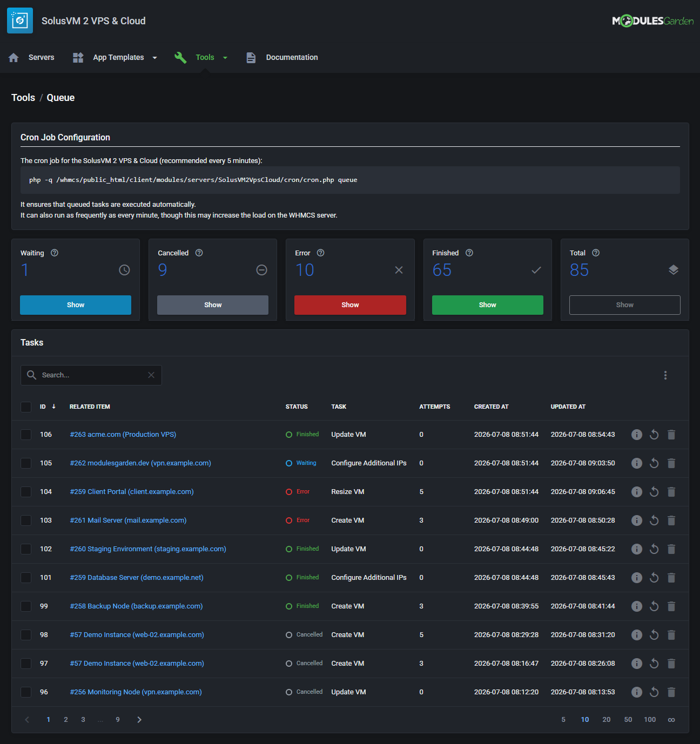
Task: Show all rows with infinity option
Action: (671, 720)
